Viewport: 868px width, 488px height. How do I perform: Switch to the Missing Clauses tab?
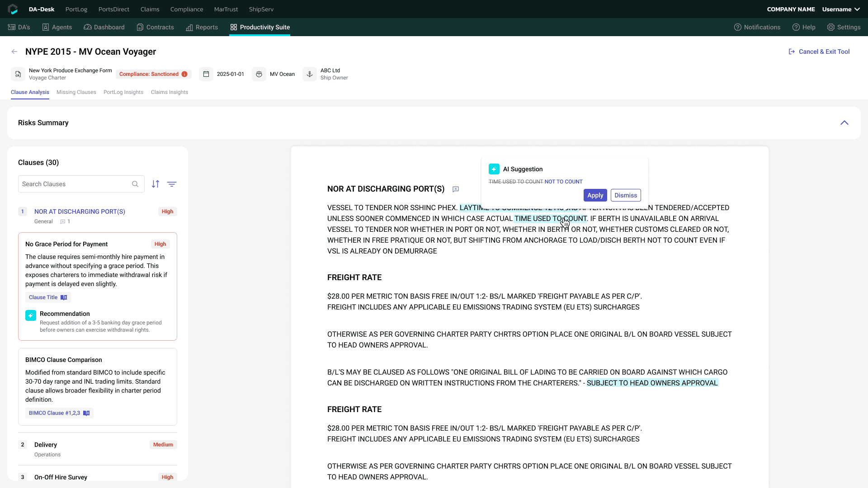point(76,92)
